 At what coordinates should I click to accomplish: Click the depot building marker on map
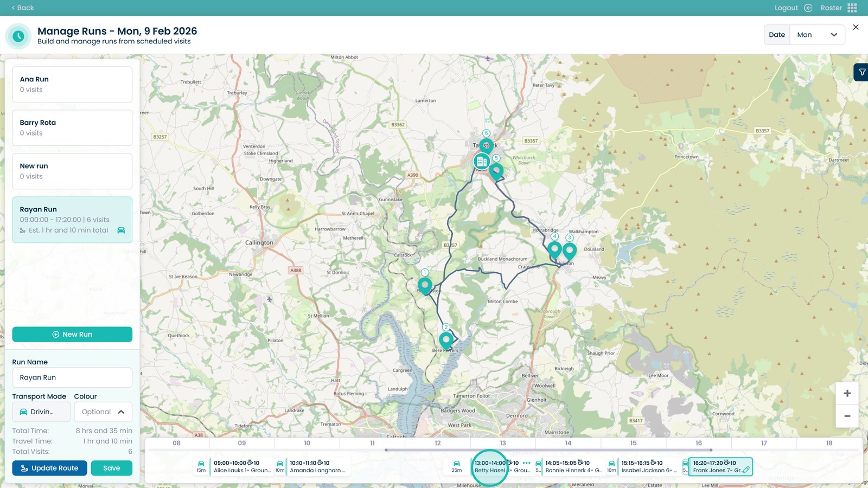[481, 162]
